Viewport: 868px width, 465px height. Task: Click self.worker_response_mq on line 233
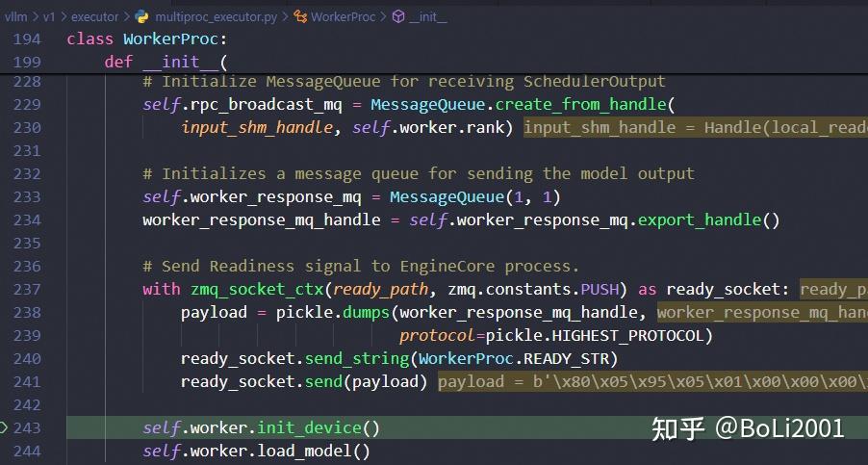point(252,197)
